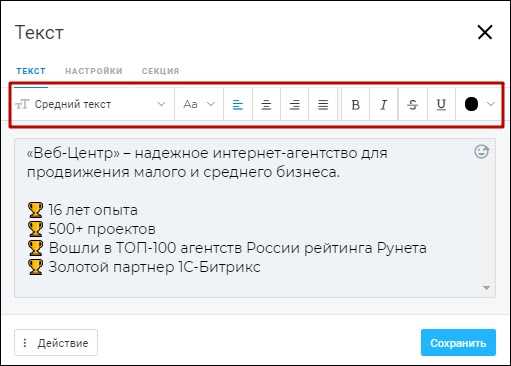511x366 pixels.
Task: Toggle bold formatting
Action: click(x=356, y=105)
